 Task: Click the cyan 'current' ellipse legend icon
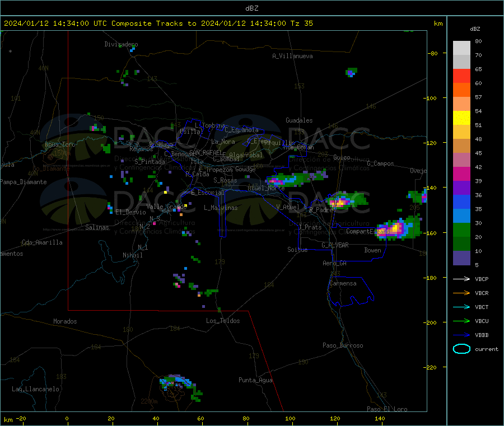pos(461,349)
